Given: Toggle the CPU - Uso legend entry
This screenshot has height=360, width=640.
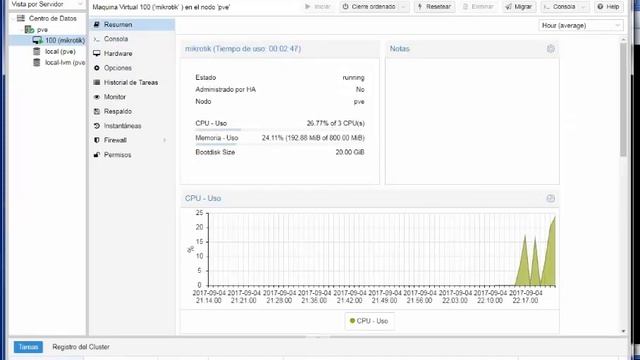Looking at the screenshot, I should [369, 321].
